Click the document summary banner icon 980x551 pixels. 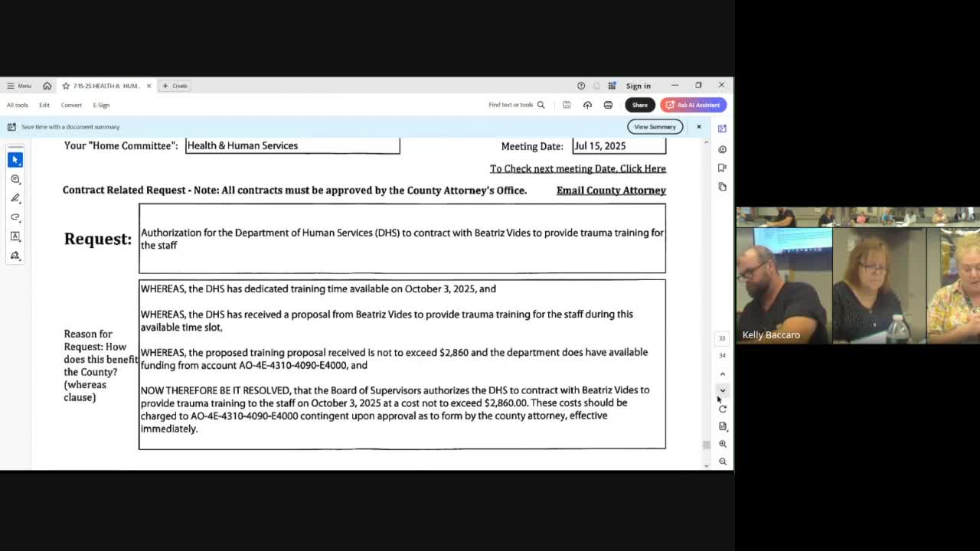[x=11, y=127]
